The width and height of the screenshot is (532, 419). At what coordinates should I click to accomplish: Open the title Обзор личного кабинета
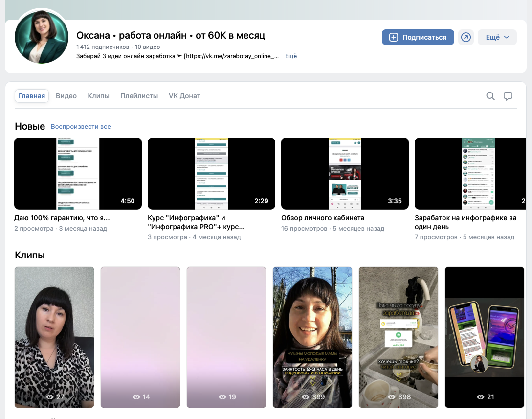click(x=323, y=218)
